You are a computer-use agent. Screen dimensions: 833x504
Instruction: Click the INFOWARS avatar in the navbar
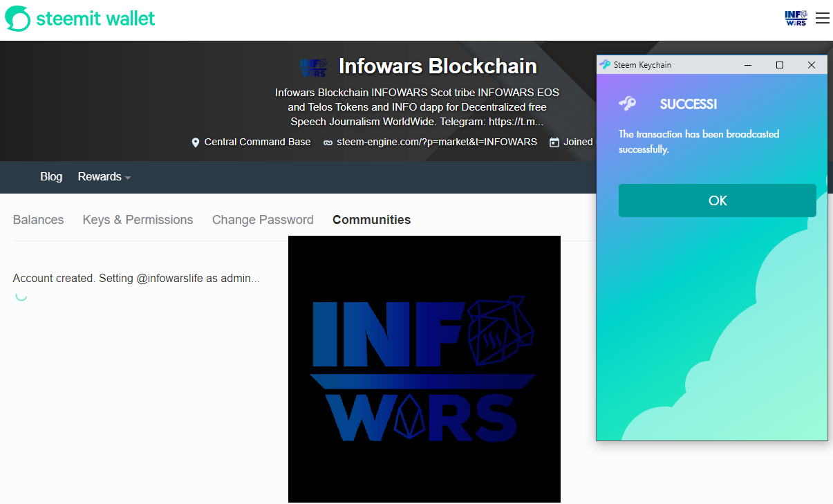click(795, 17)
